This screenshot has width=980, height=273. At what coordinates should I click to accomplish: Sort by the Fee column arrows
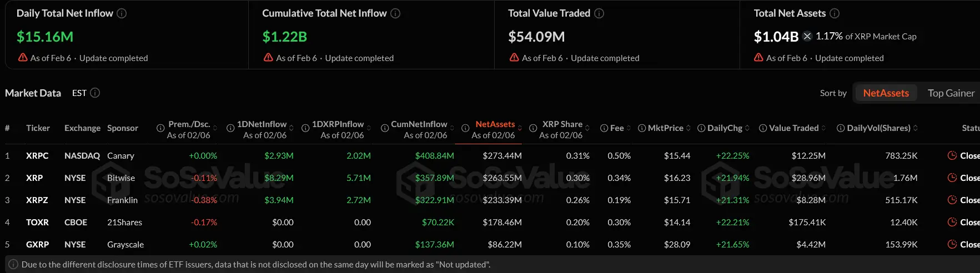pyautogui.click(x=629, y=128)
